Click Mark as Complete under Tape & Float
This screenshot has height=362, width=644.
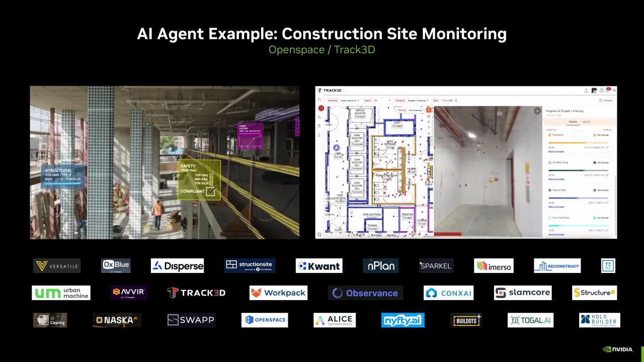556,207
